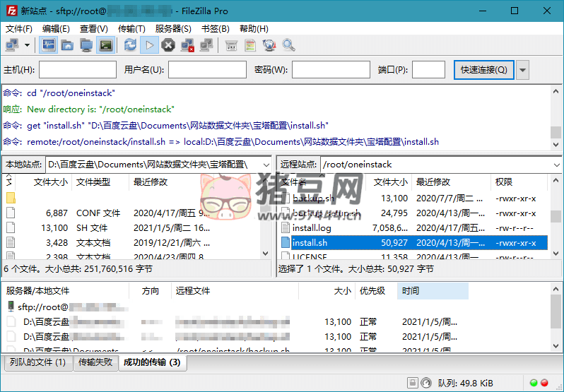
Task: Switch to the 传输失败 tab
Action: 94,363
